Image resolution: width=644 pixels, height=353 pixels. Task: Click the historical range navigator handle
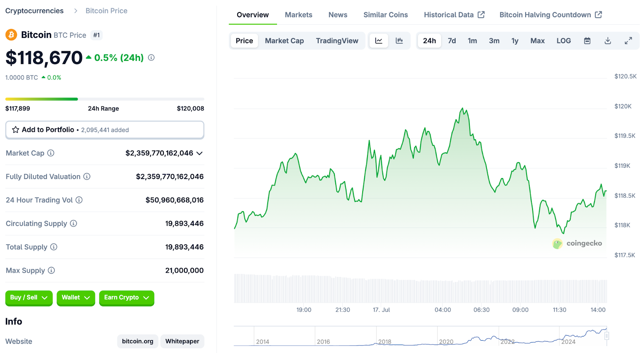tap(607, 336)
